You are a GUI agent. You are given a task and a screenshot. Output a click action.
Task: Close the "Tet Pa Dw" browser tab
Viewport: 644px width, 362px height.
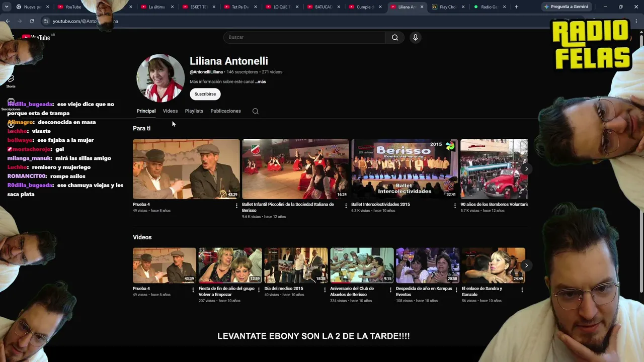pyautogui.click(x=256, y=7)
